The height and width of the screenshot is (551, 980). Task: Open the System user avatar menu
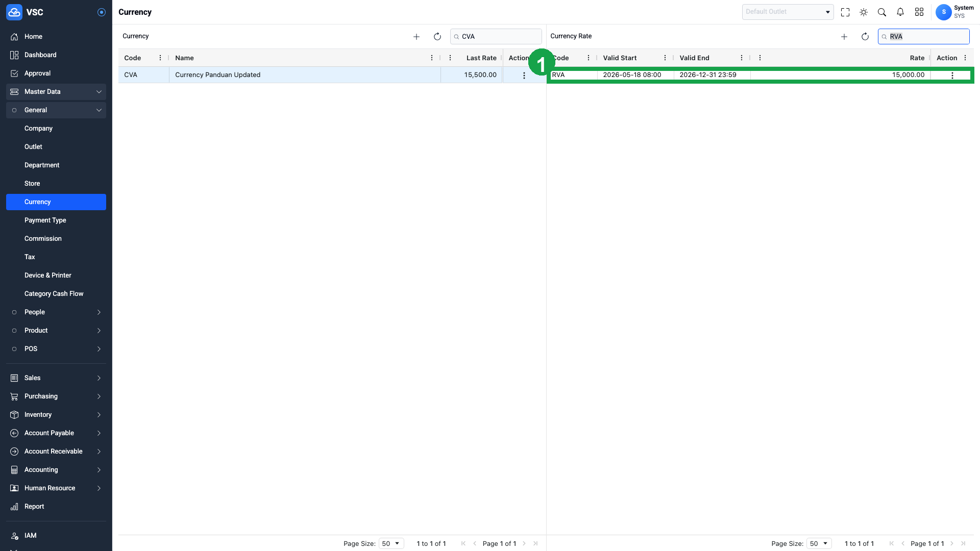click(944, 12)
